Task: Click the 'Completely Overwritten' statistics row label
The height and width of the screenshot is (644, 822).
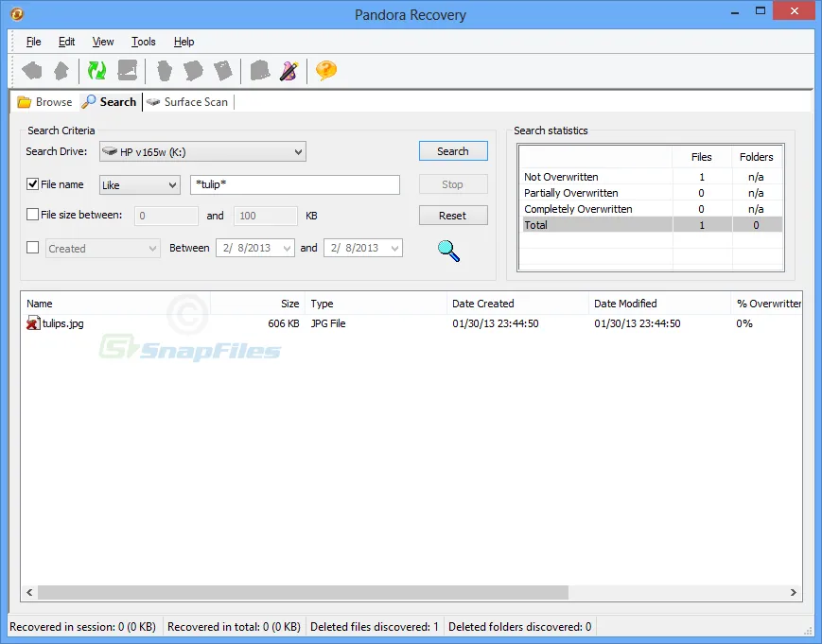Action: (x=578, y=209)
